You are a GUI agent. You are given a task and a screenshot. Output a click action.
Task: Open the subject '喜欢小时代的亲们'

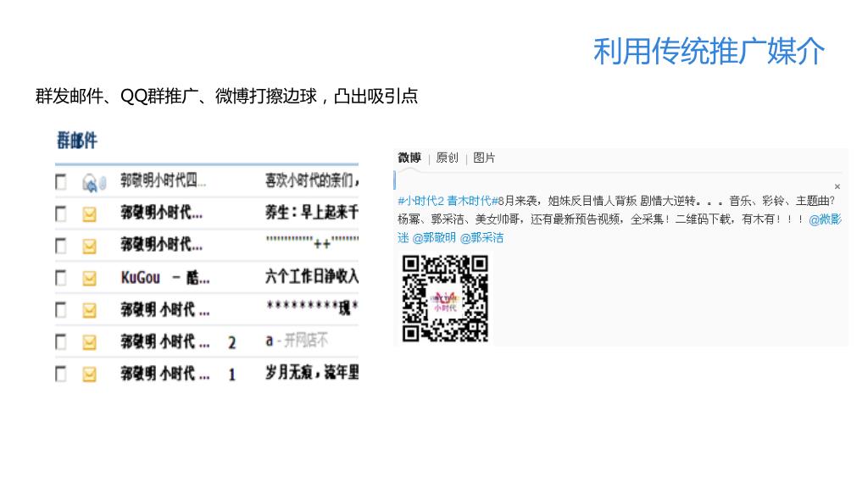point(312,180)
